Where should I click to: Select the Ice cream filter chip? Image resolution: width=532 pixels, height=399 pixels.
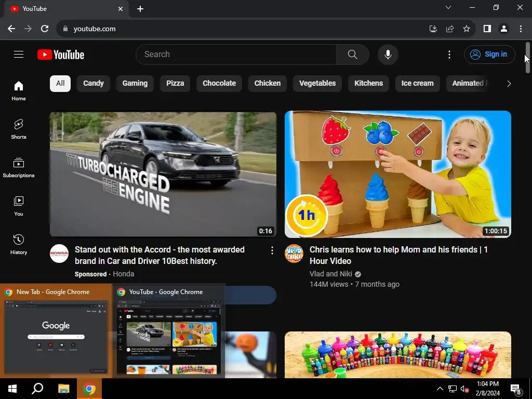coord(417,84)
